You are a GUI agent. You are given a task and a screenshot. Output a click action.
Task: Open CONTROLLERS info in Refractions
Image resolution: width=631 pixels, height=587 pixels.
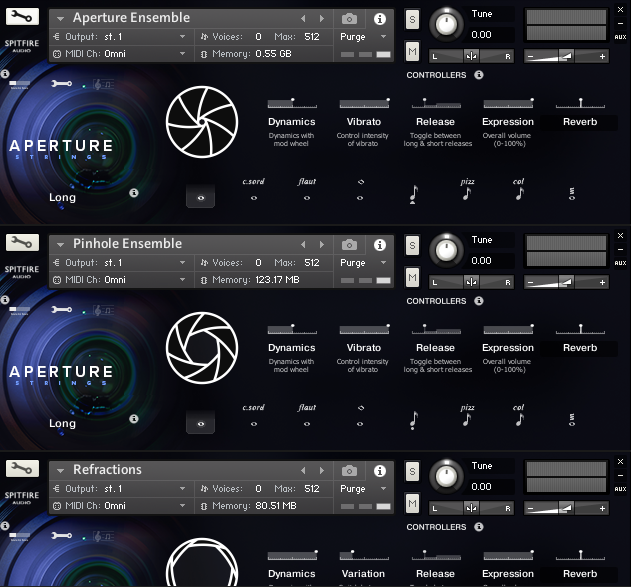[478, 527]
